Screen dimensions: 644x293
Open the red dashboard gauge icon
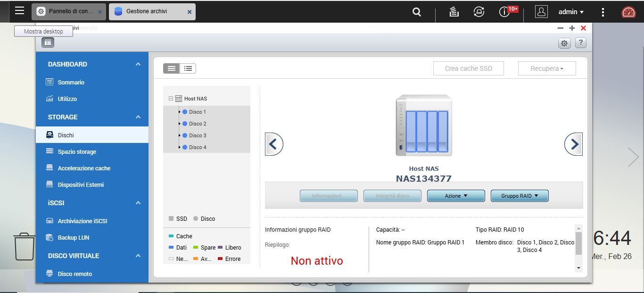click(x=628, y=12)
